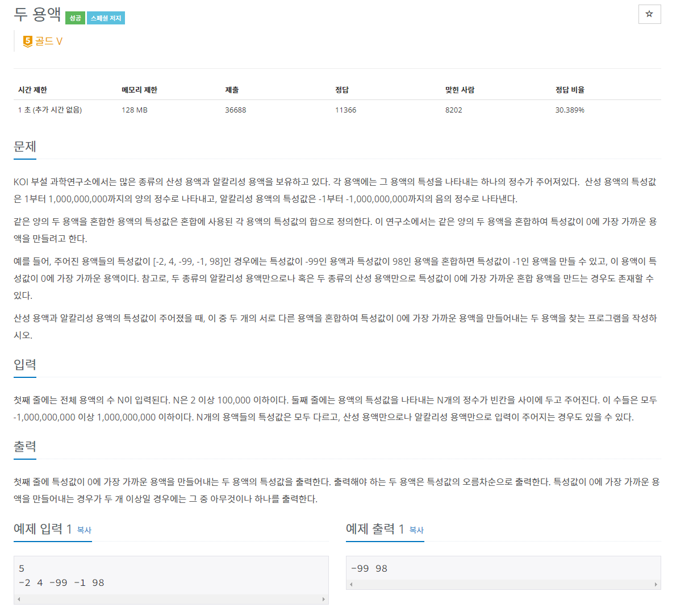Click right scroll arrow of sample output box
The width and height of the screenshot is (693, 616).
[656, 584]
